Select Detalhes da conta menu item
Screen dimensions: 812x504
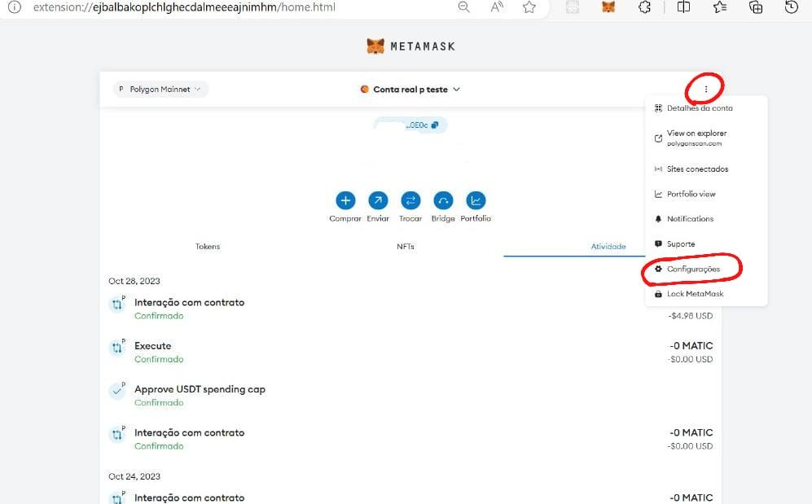click(x=706, y=108)
